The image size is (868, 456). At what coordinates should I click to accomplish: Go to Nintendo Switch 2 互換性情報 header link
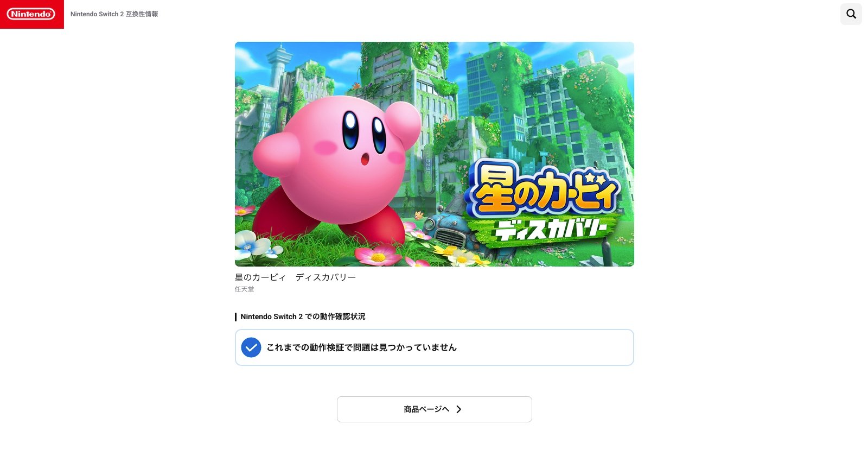tap(114, 14)
